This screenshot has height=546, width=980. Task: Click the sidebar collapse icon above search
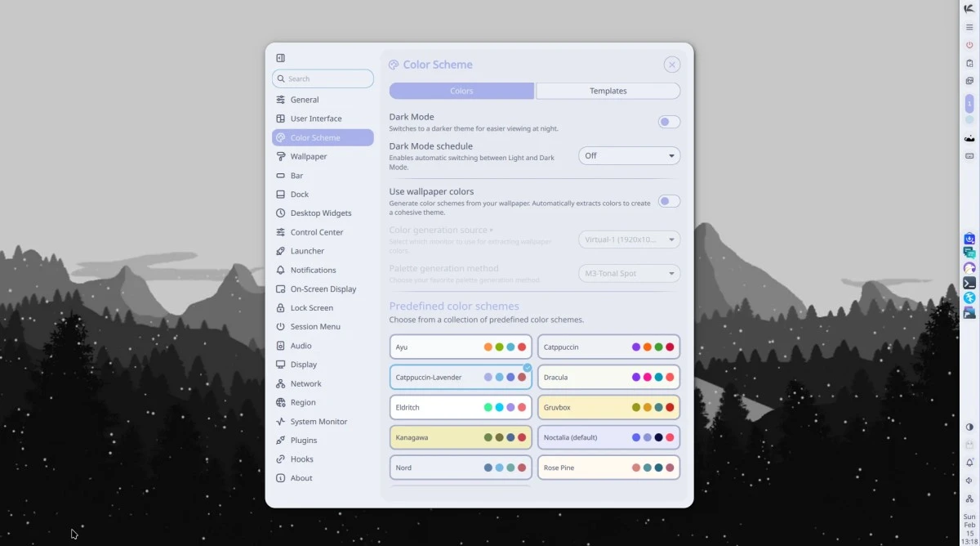click(280, 58)
